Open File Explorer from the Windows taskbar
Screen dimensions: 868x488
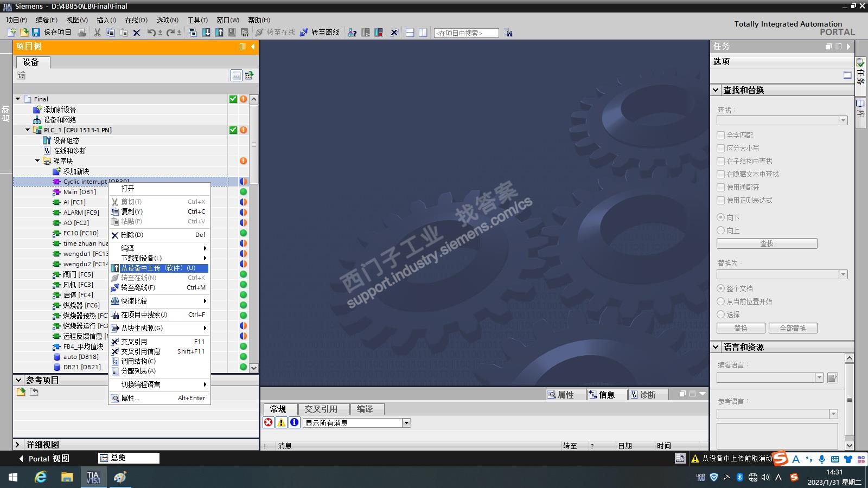click(67, 477)
